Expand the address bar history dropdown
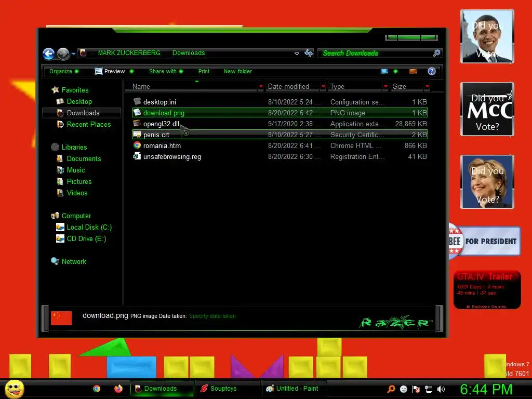Screen dimensions: 532x399 coord(297,54)
